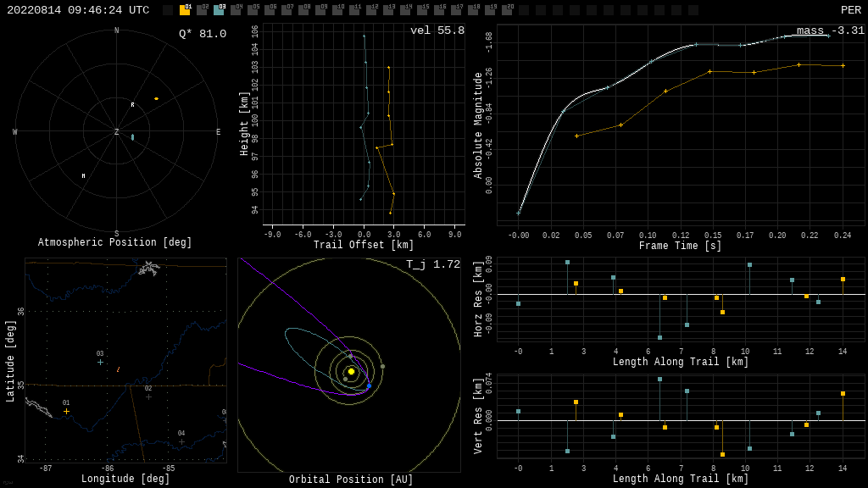Click station 12 indicator box
This screenshot has width=868, height=488.
372,9
